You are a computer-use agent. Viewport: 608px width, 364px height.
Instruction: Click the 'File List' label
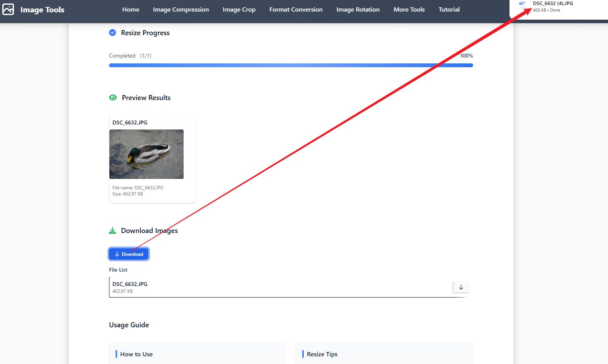pos(118,270)
